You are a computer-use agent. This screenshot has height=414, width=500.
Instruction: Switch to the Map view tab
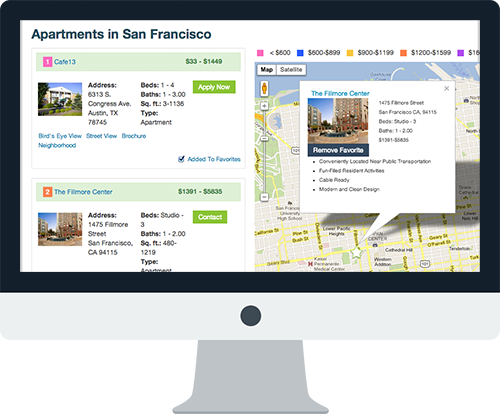click(266, 70)
